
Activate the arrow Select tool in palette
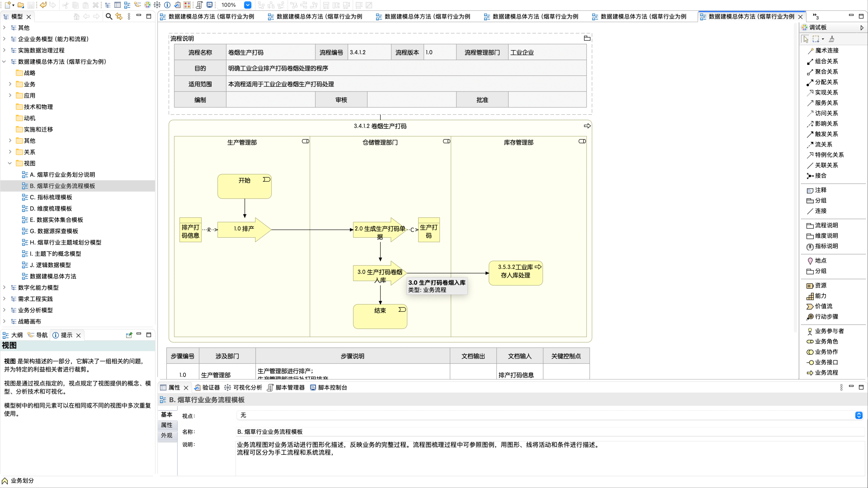[x=806, y=39]
